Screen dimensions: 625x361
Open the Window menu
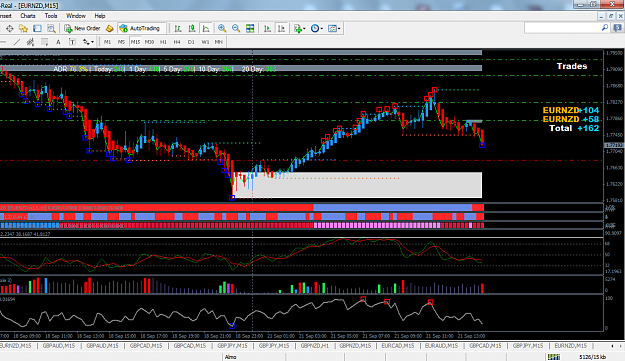(76, 16)
